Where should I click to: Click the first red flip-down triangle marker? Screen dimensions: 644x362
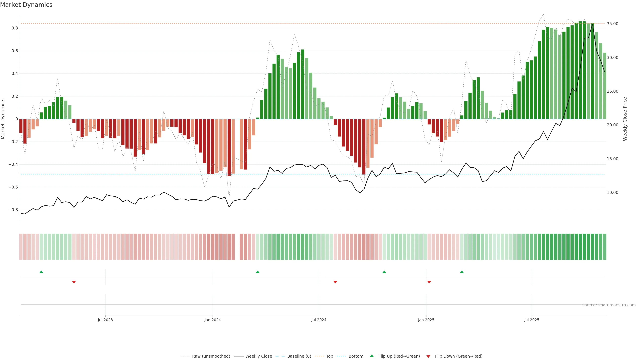(74, 282)
